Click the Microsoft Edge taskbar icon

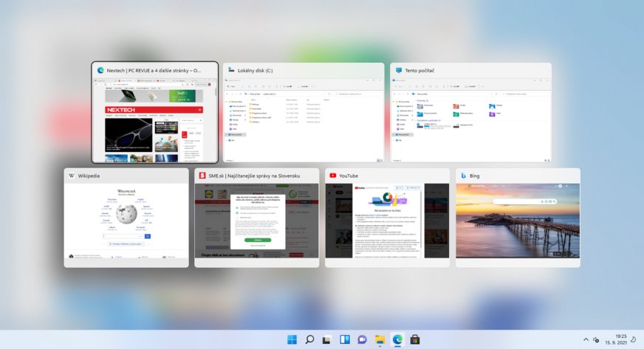pyautogui.click(x=398, y=339)
